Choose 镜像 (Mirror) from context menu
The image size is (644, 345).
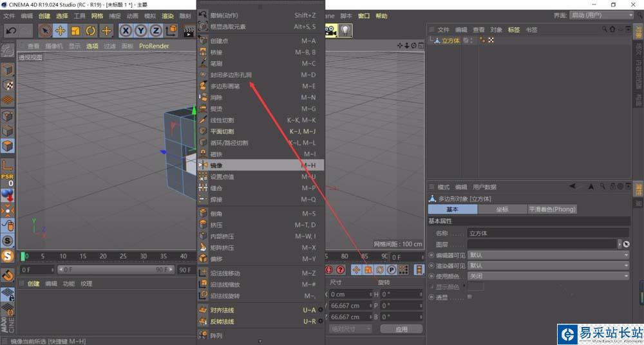coord(261,165)
